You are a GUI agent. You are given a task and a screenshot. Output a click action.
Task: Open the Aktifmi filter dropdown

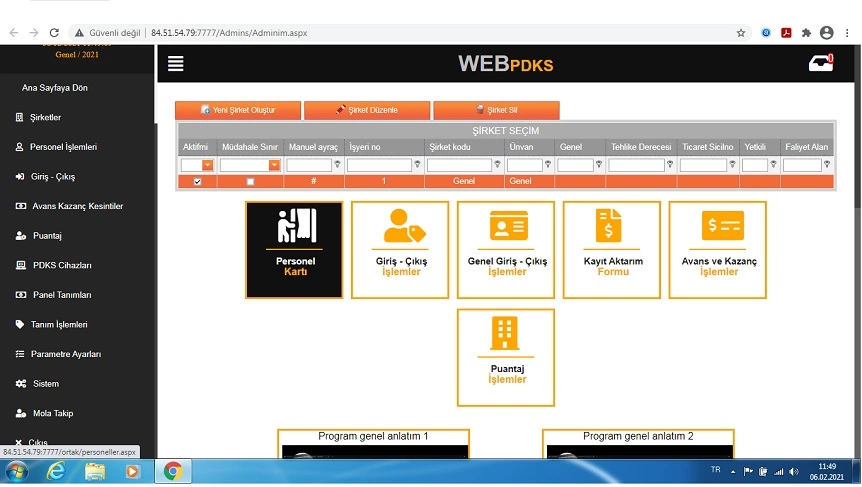point(208,165)
